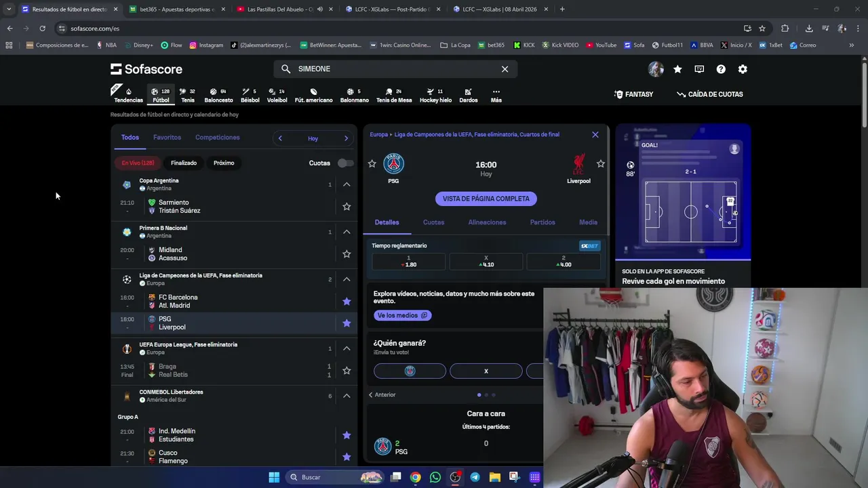
Task: Open Telegram from the taskbar
Action: (x=475, y=477)
